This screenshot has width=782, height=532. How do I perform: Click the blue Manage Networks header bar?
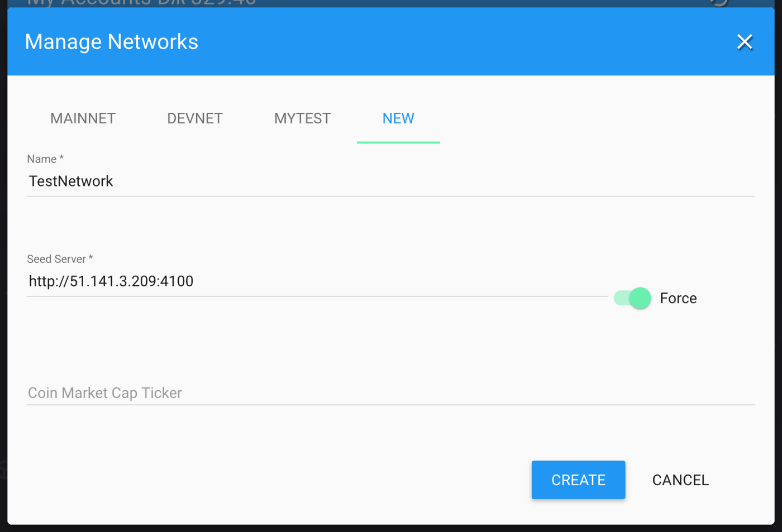tap(391, 42)
